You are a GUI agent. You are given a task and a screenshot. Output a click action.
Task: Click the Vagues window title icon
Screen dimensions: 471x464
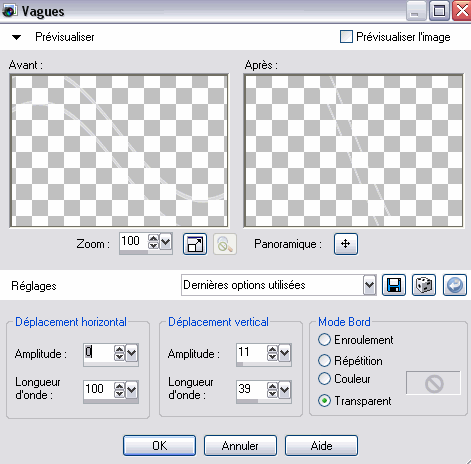point(9,11)
